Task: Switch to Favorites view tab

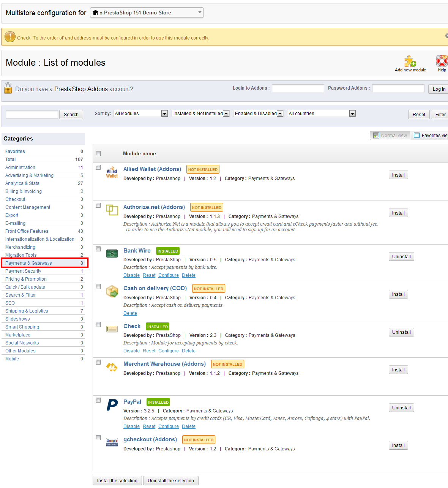Action: [x=431, y=136]
